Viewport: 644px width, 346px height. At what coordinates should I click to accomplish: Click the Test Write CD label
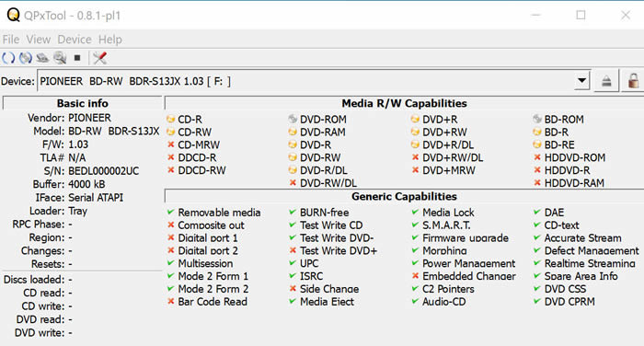[x=331, y=225]
